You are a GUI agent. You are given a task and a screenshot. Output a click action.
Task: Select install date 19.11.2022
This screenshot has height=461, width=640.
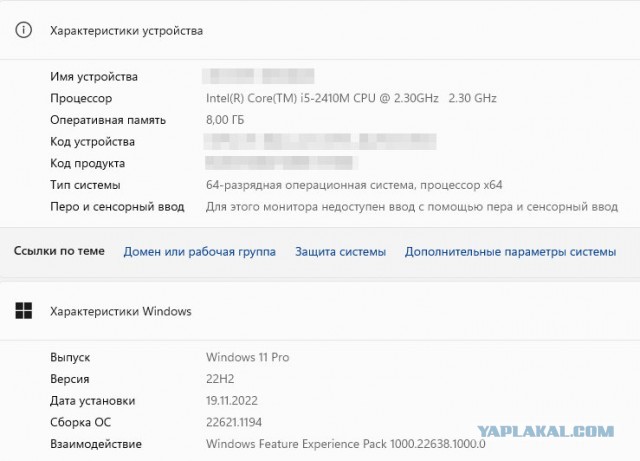click(232, 401)
